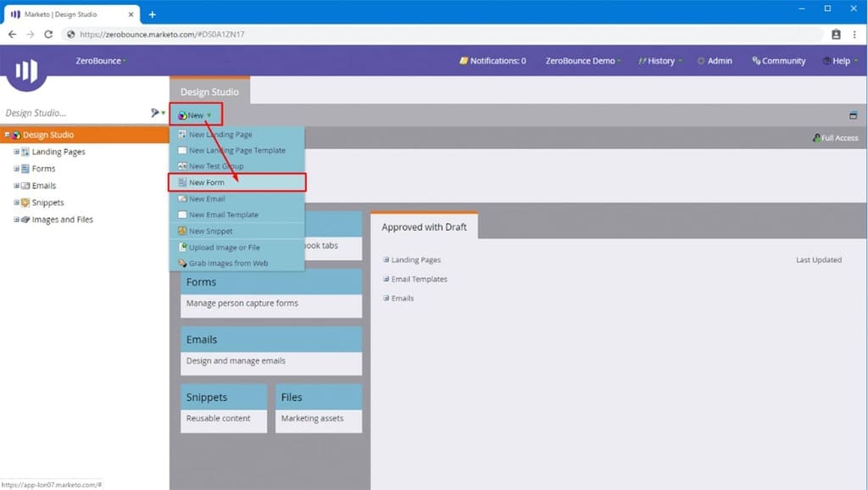Image resolution: width=868 pixels, height=490 pixels.
Task: Click the New Landing Page Template icon
Action: (x=182, y=151)
